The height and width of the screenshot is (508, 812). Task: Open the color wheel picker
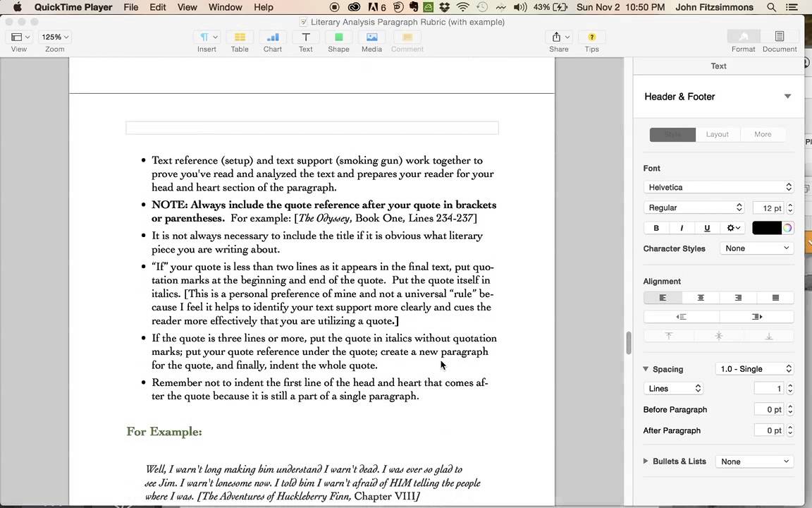[x=787, y=228]
